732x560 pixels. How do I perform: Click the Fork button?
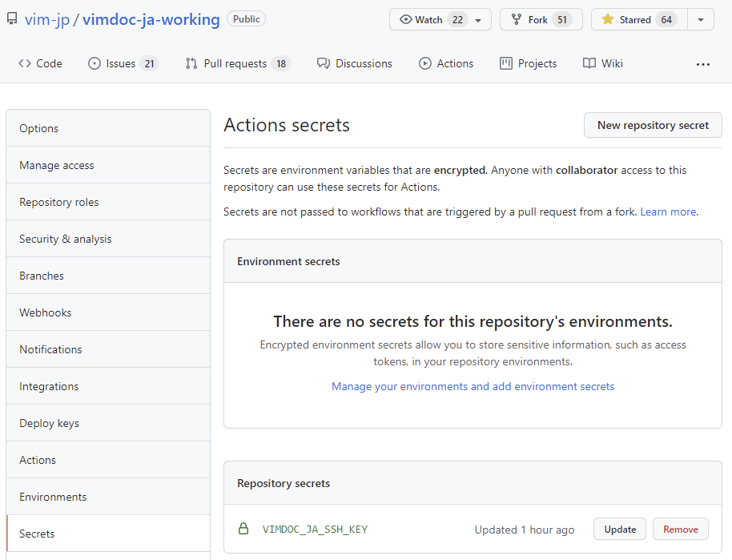[541, 19]
